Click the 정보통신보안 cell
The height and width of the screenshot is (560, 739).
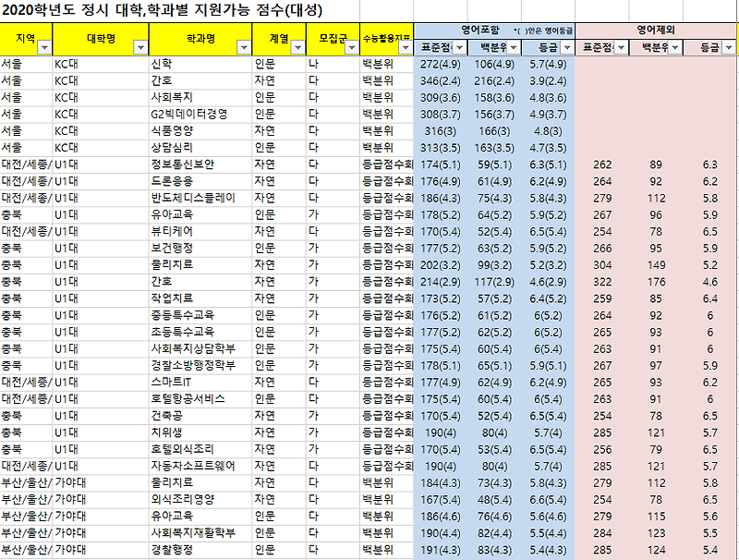point(200,164)
